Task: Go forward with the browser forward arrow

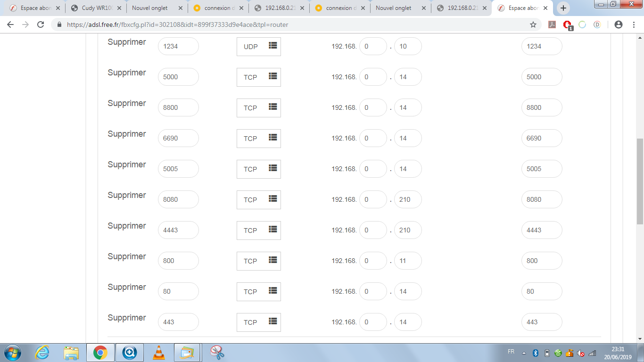Action: (x=25, y=25)
